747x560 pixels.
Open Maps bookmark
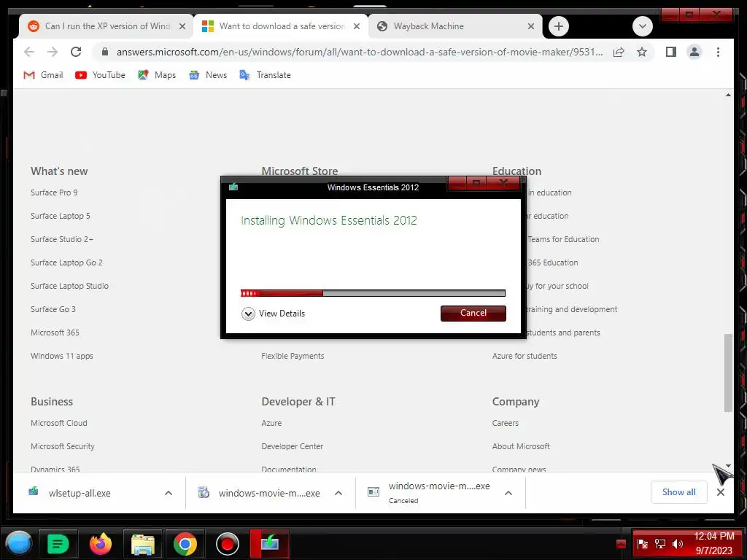pos(157,75)
